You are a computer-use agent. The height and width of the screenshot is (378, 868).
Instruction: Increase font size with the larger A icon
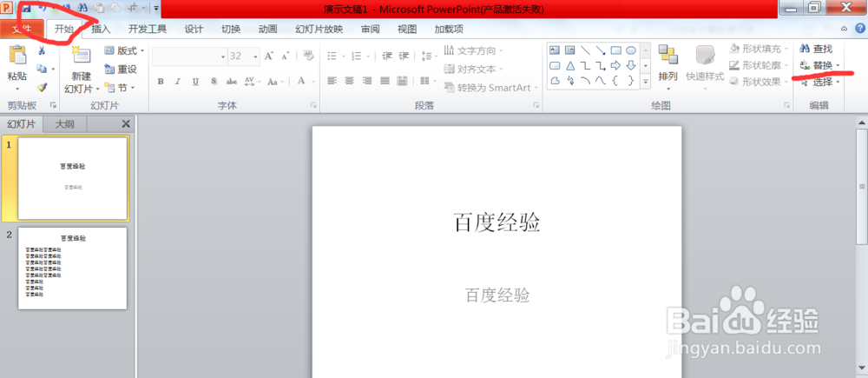click(268, 56)
